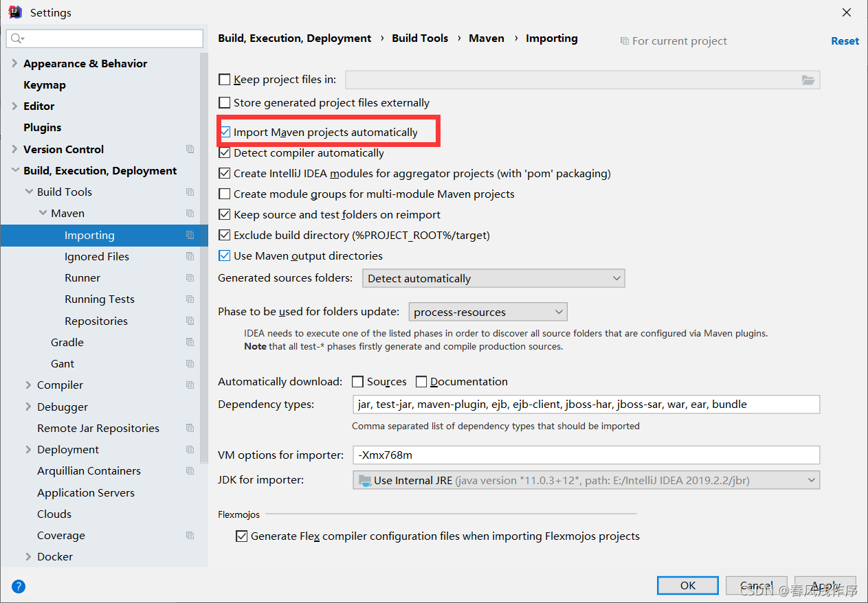Toggle Create IntelliJ IDEA modules for aggregator projects
The width and height of the screenshot is (868, 603).
(224, 173)
